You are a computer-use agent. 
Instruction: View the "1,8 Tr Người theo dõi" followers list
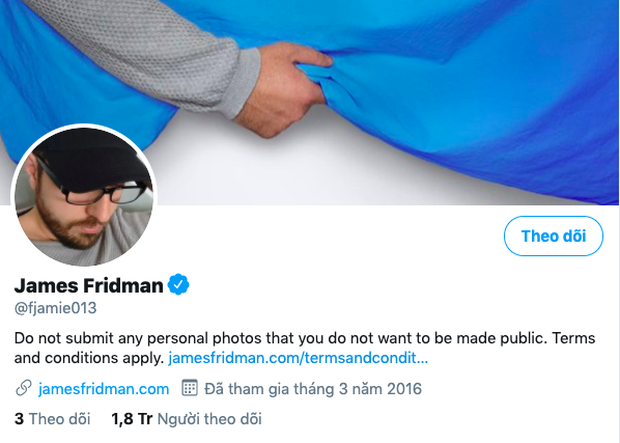(x=185, y=418)
